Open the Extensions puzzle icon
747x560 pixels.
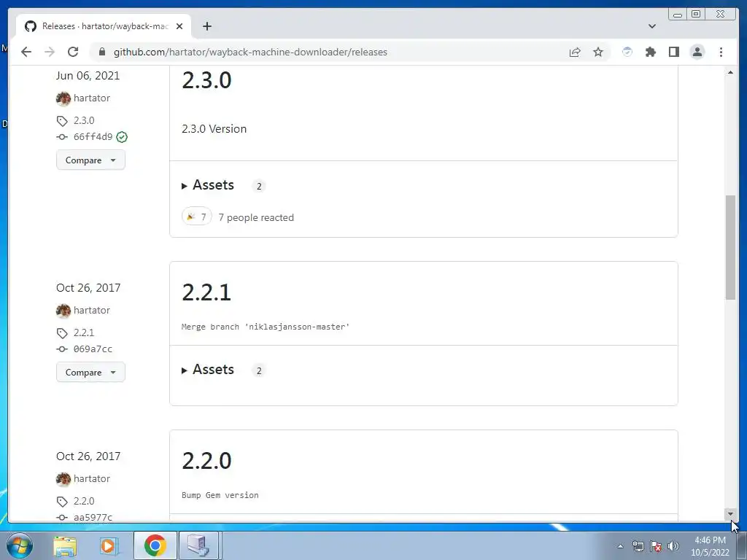[x=650, y=52]
